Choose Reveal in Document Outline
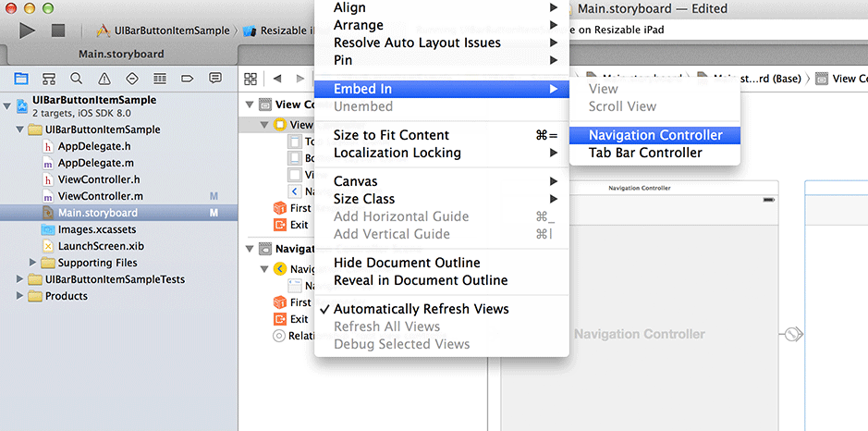Screen dimensions: 868x431 (442, 280)
